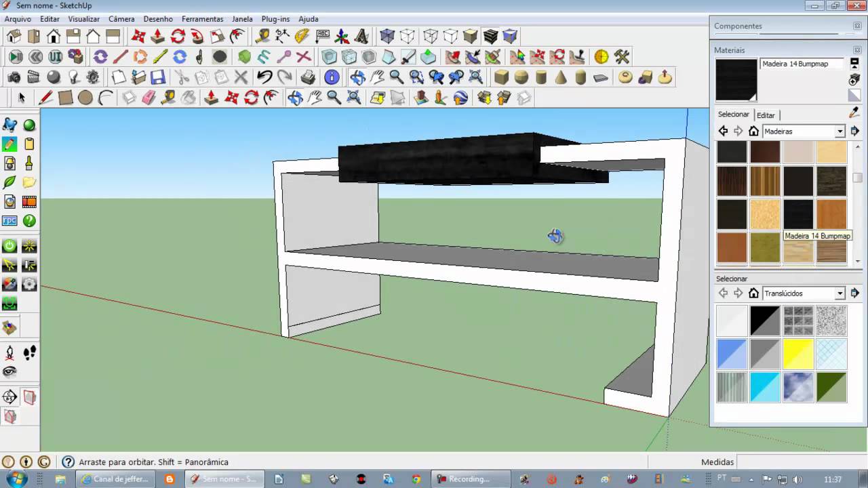The width and height of the screenshot is (868, 488).
Task: Select the Walk footprints tool
Action: 29,352
